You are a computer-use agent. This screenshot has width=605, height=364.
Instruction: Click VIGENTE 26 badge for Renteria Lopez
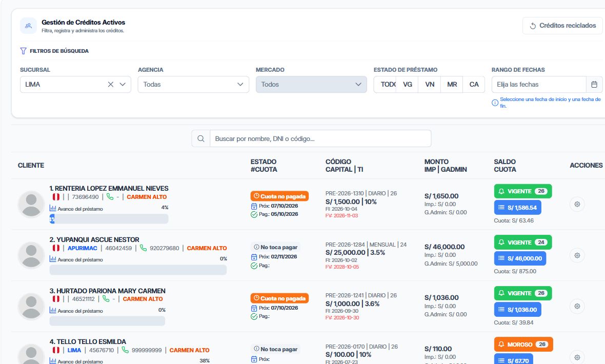click(x=523, y=191)
